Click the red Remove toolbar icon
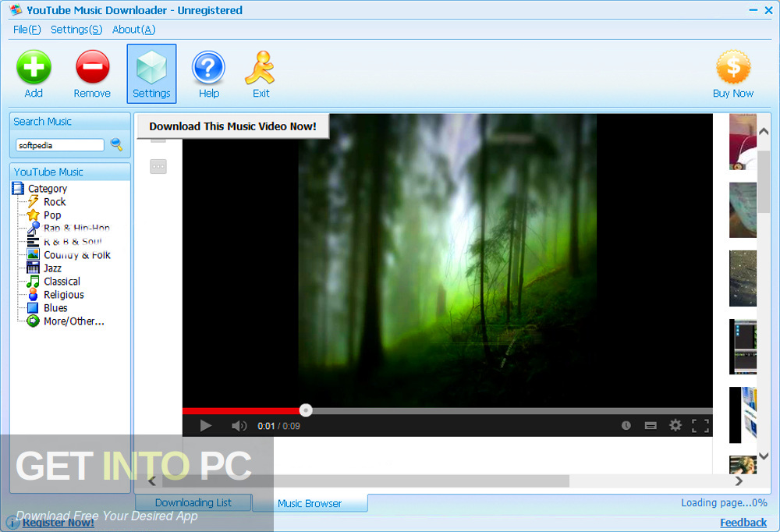780x532 pixels. pyautogui.click(x=93, y=67)
